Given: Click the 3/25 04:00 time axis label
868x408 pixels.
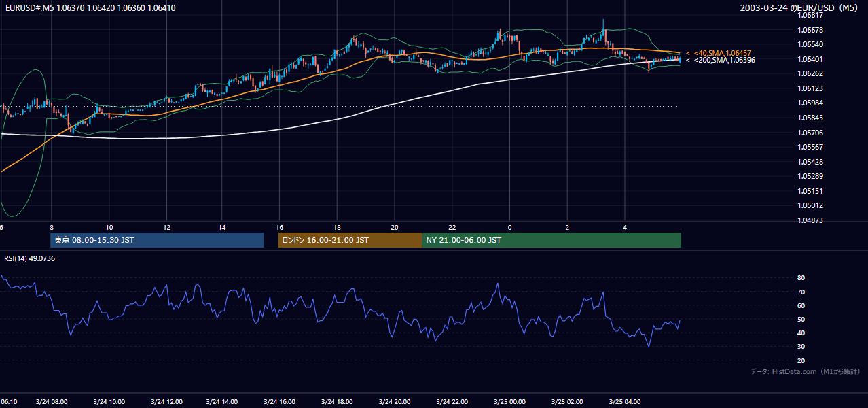Looking at the screenshot, I should point(623,401).
